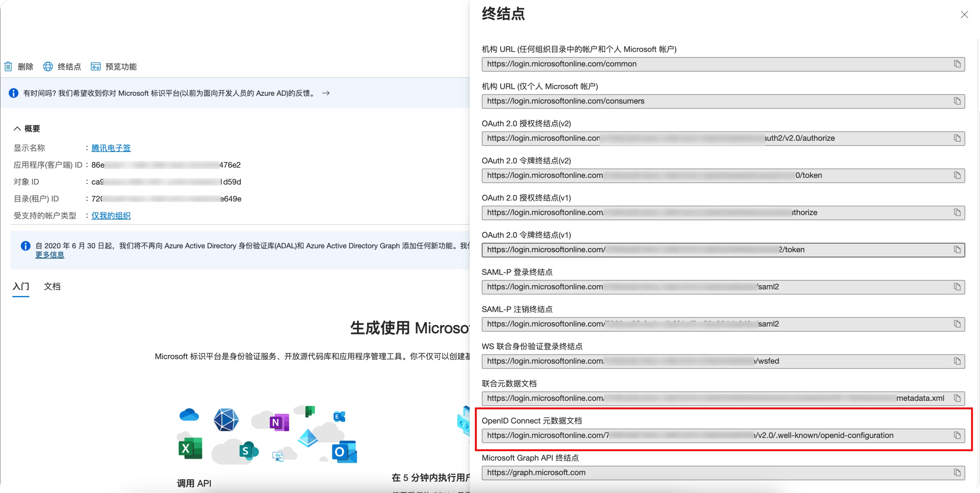This screenshot has height=493, width=980.
Task: Copy the OAuth 2.0 授权终结点(v2) URL
Action: 957,138
